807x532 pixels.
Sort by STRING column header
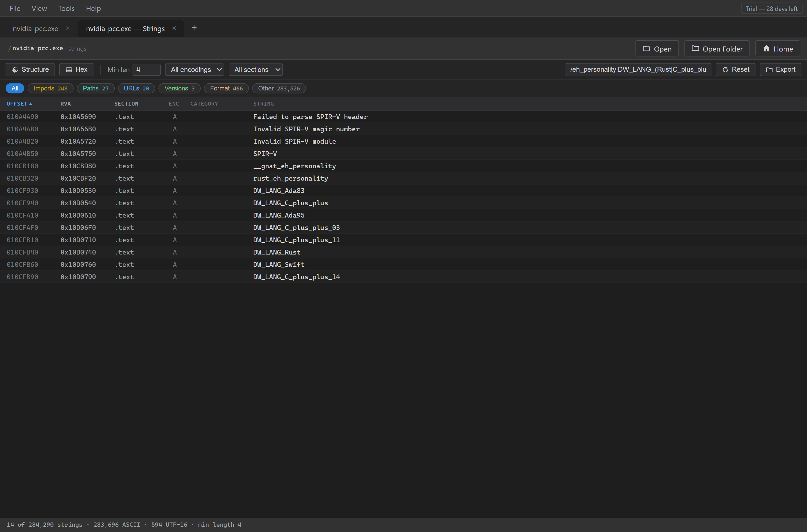263,104
